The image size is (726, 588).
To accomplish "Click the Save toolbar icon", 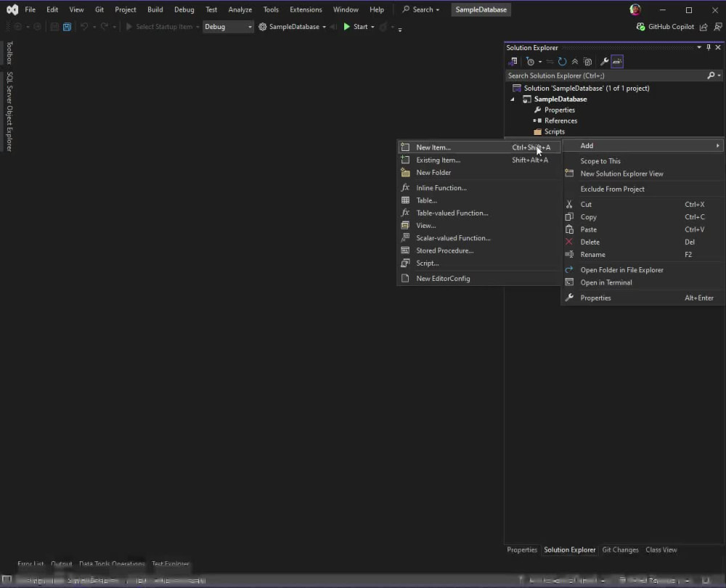I will pos(54,27).
